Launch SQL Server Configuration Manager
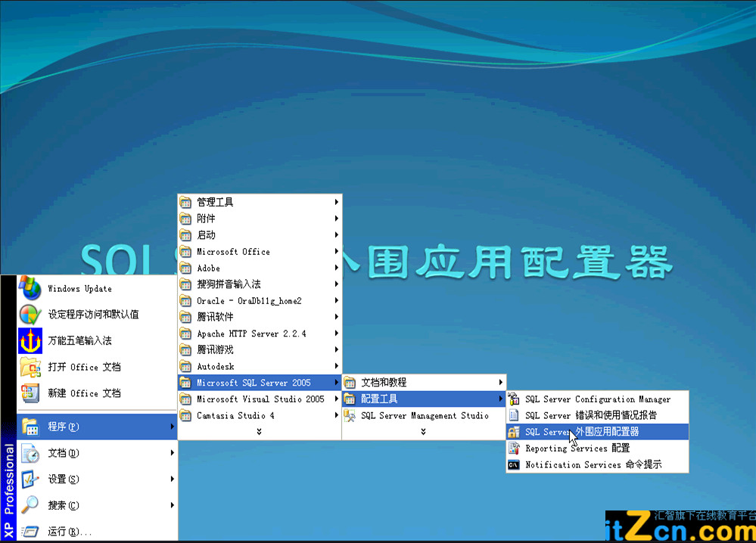This screenshot has width=756, height=543. coord(597,399)
